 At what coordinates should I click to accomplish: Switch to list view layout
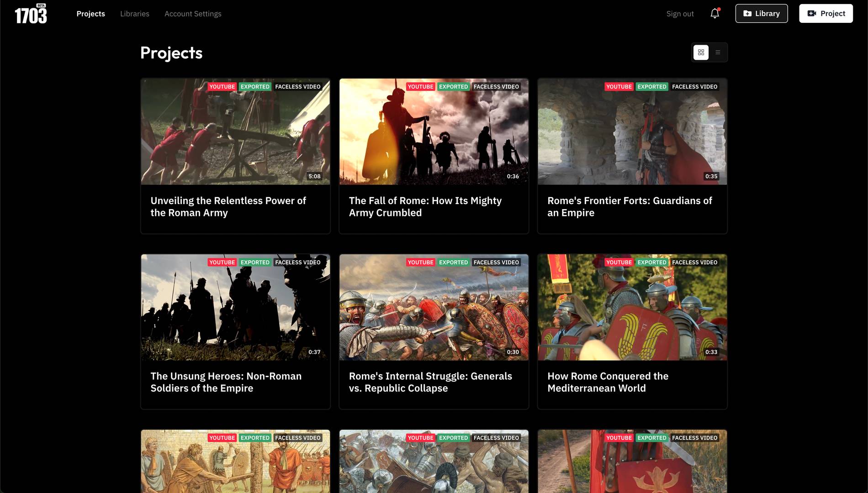(x=718, y=52)
